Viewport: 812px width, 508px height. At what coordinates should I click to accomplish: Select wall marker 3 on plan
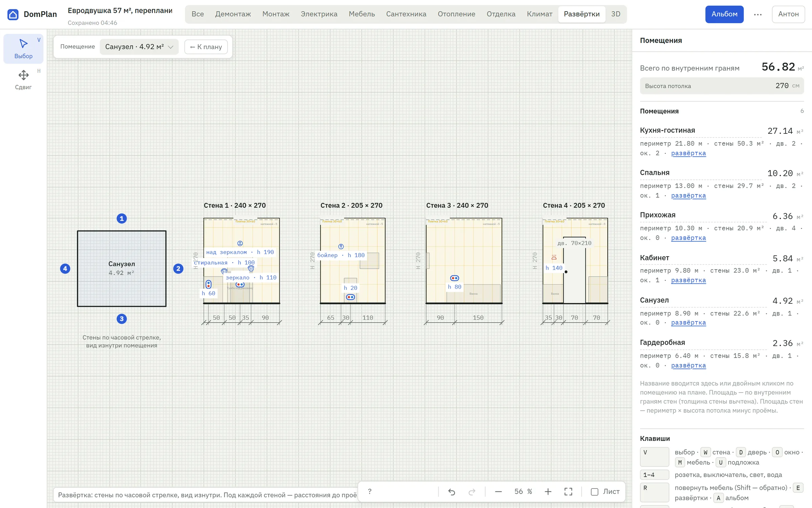pos(122,319)
